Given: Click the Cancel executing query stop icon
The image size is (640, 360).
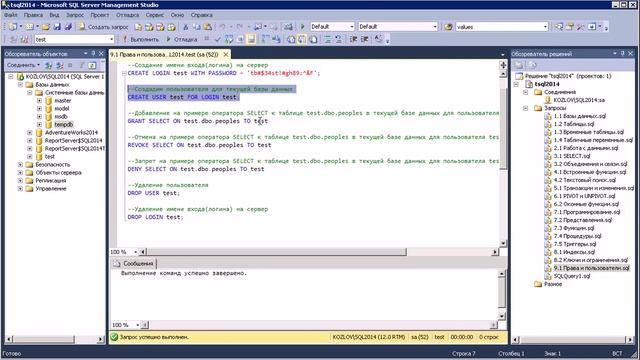Looking at the screenshot, I should coord(207,39).
